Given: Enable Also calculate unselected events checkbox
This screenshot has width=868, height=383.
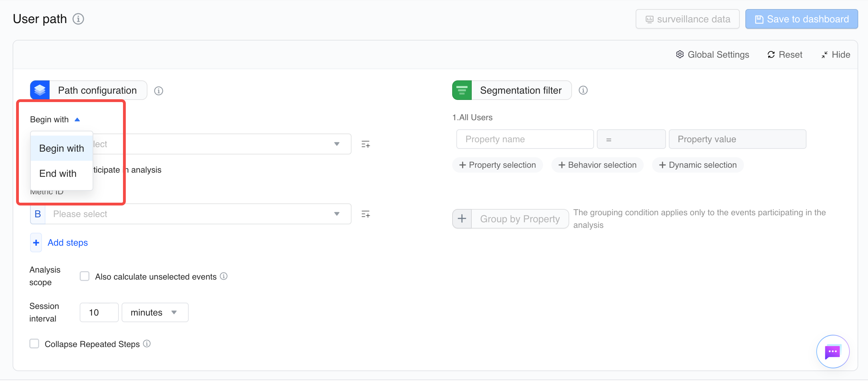Looking at the screenshot, I should (x=85, y=276).
